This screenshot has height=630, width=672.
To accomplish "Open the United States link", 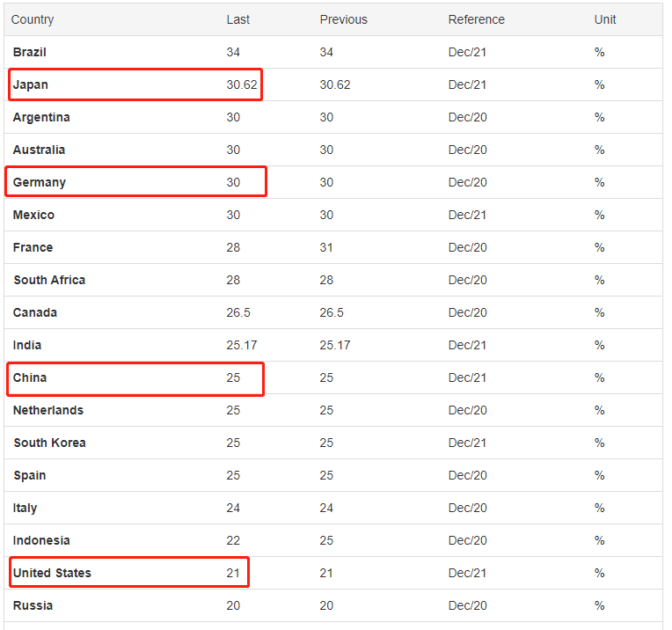I will (x=52, y=574).
